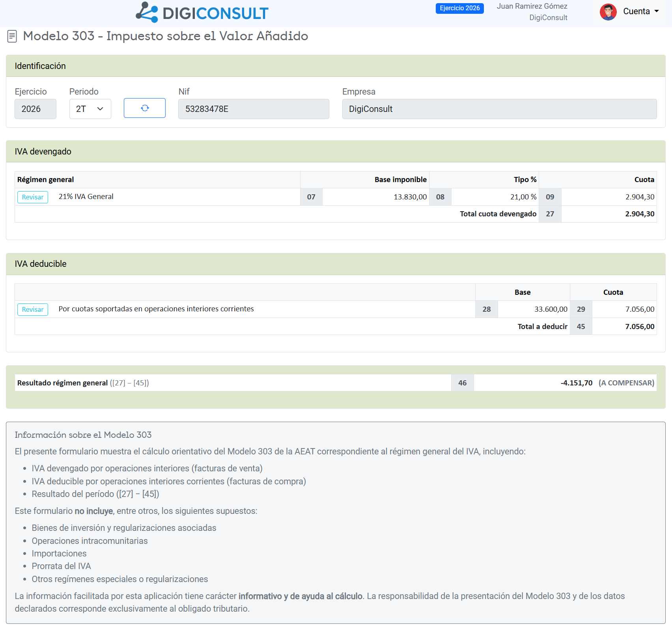Screen dimensions: 672x627
Task: Click box number 46
Action: (462, 383)
